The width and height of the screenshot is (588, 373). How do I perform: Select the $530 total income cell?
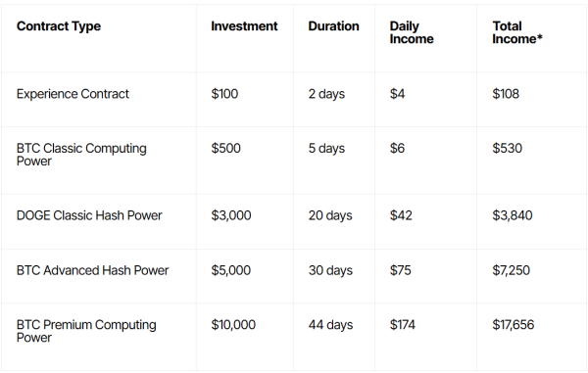click(508, 148)
